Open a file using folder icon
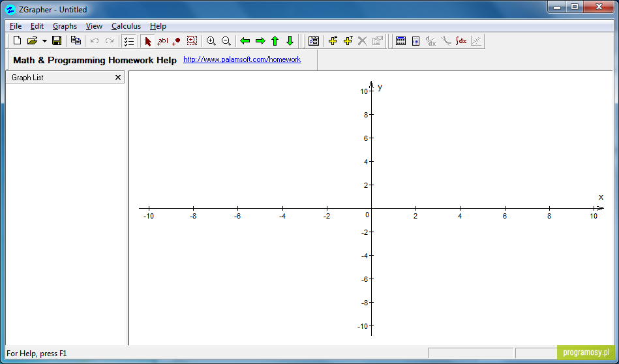 tap(32, 40)
